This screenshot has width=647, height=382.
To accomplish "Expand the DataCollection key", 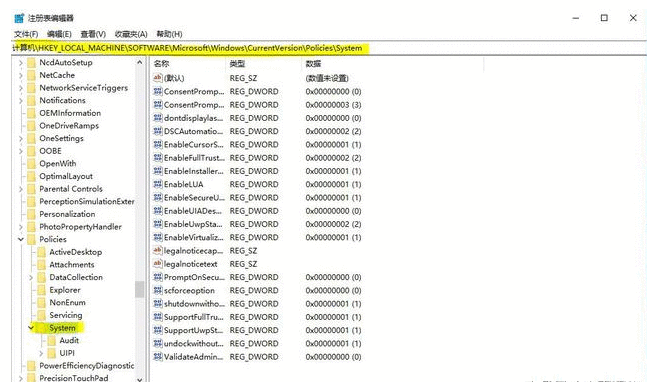I will coord(31,278).
